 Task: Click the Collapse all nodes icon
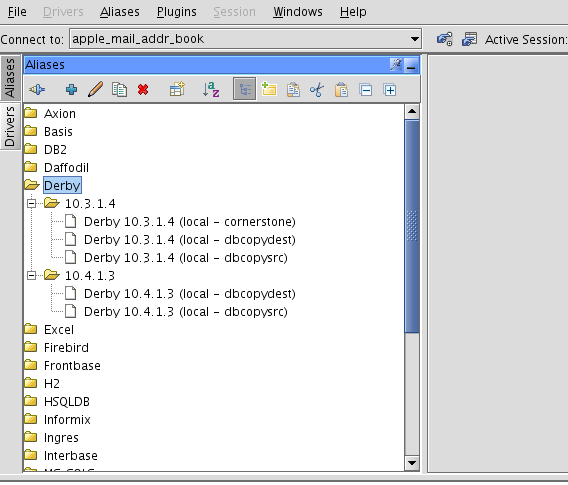pos(366,89)
